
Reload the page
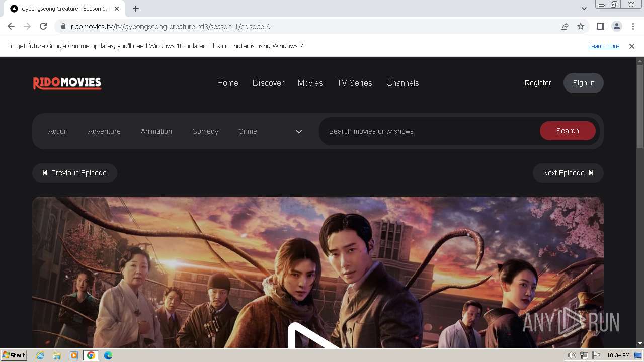click(x=43, y=26)
